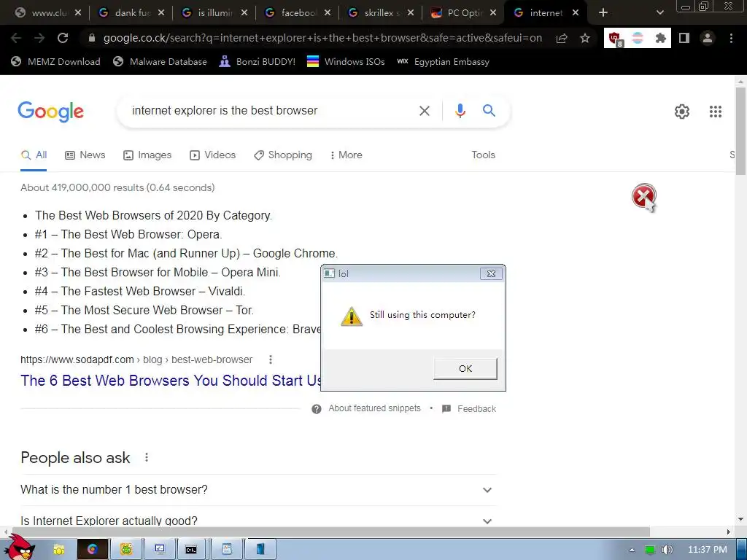Switch to the 'www.clu' tab
Image resolution: width=747 pixels, height=560 pixels.
pyautogui.click(x=47, y=13)
